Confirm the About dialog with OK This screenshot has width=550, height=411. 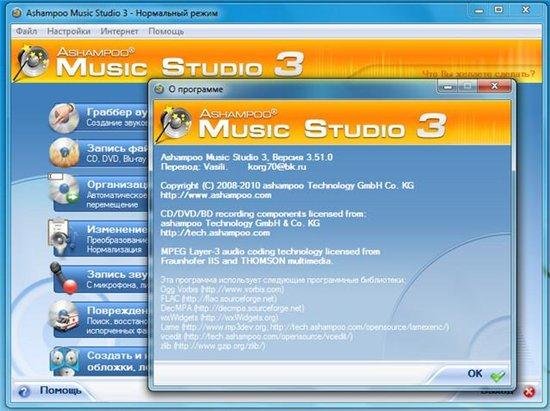coord(475,374)
